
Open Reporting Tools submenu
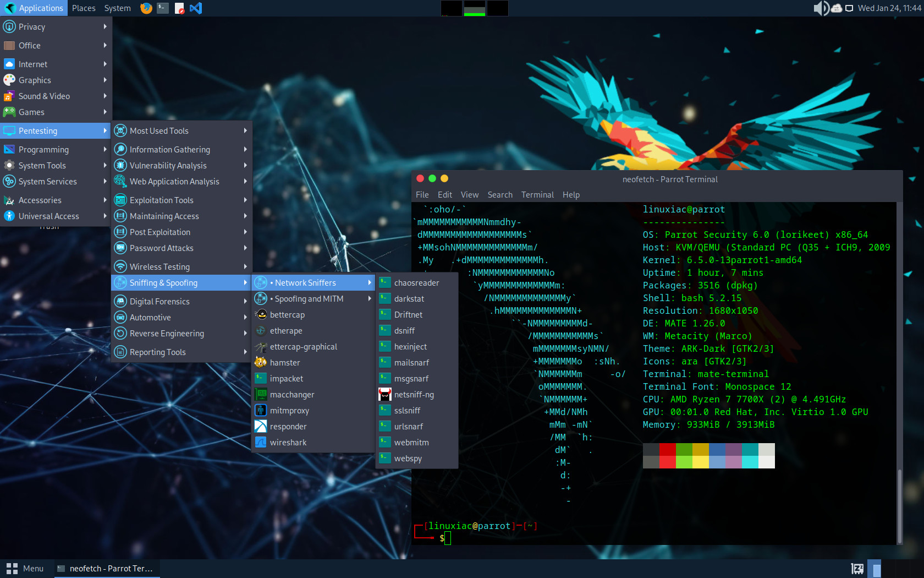tap(182, 352)
